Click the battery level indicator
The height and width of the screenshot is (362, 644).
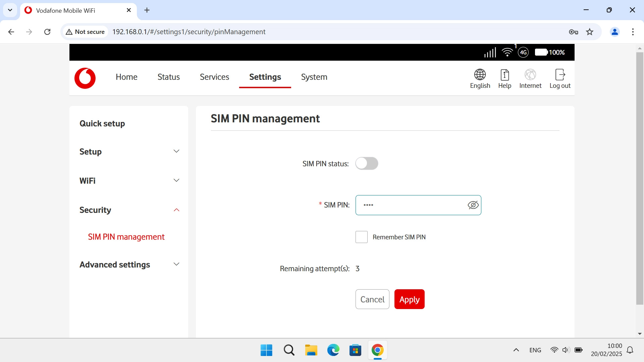pyautogui.click(x=541, y=52)
